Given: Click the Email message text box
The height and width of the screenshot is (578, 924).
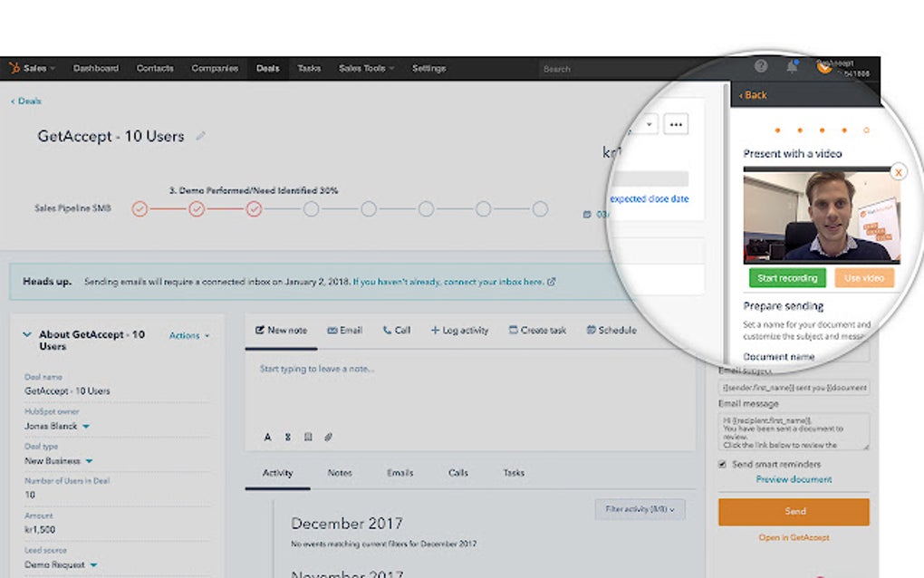Looking at the screenshot, I should pos(794,432).
